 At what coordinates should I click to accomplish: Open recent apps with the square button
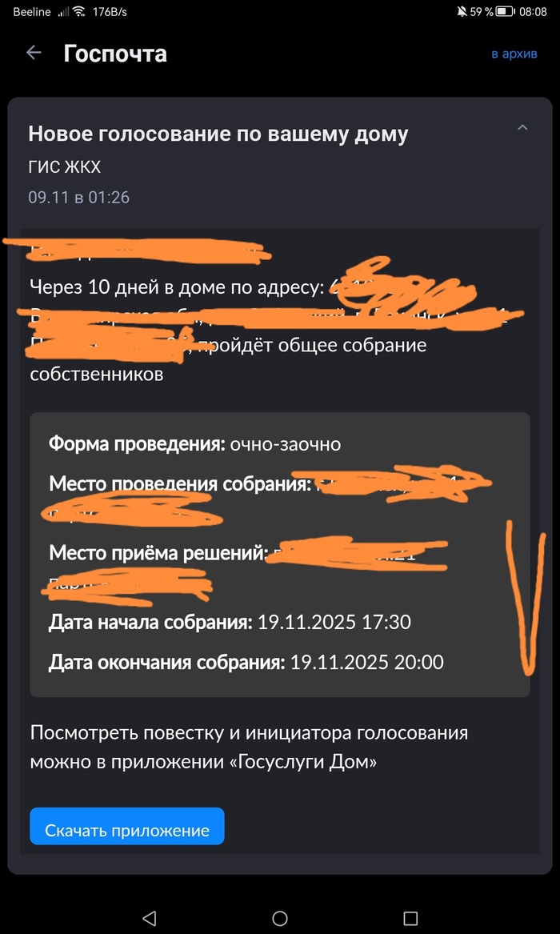pos(410,900)
